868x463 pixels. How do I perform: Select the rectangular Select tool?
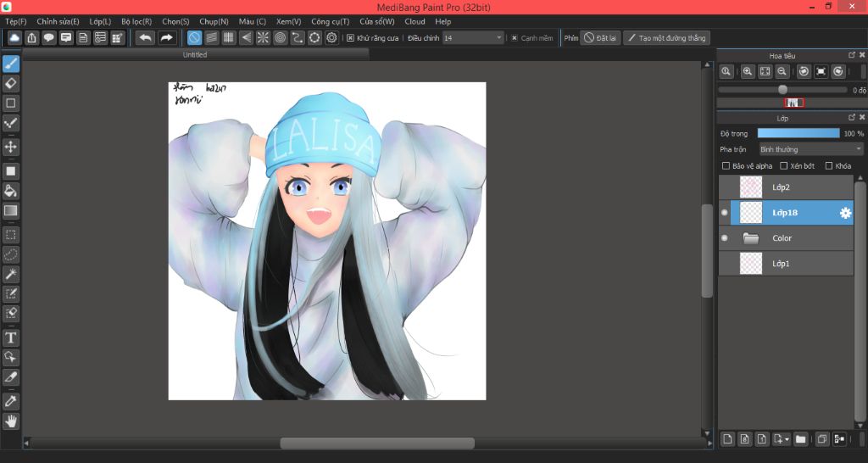(x=10, y=235)
